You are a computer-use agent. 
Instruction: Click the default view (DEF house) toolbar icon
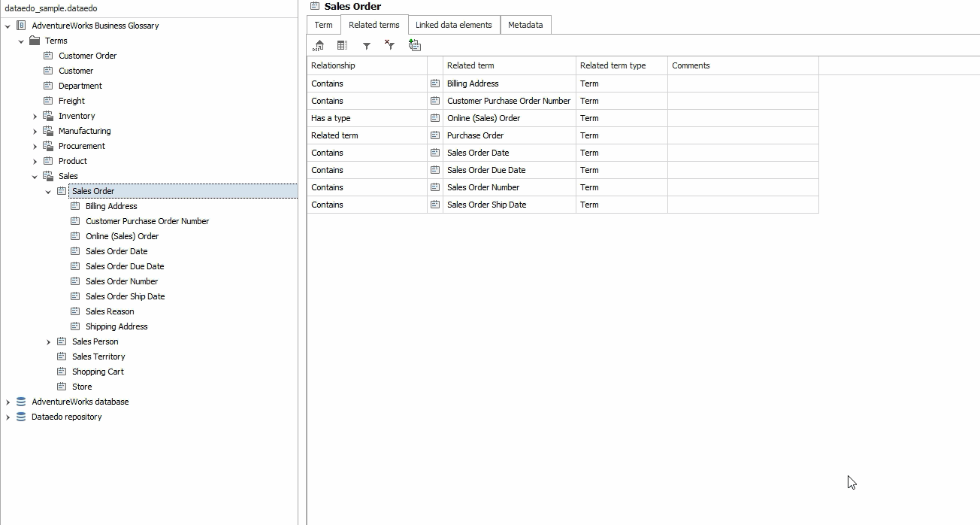point(319,46)
